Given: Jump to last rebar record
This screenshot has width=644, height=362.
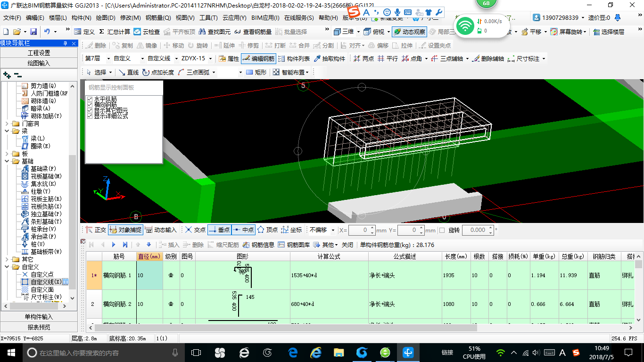Looking at the screenshot, I should [x=125, y=245].
